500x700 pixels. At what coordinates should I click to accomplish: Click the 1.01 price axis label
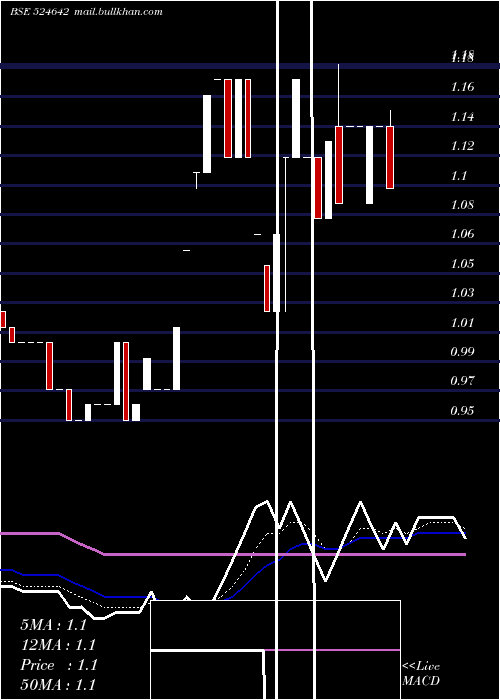pyautogui.click(x=462, y=322)
